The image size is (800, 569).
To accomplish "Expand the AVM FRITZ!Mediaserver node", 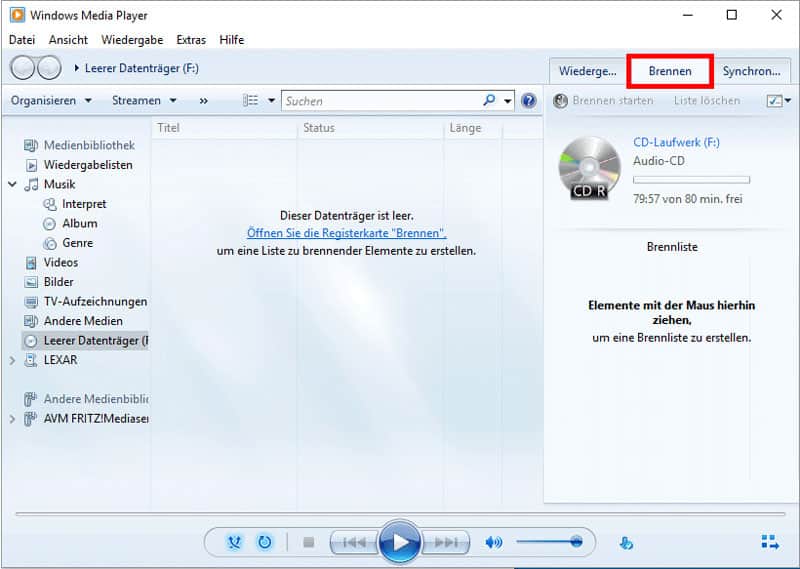I will (x=12, y=419).
